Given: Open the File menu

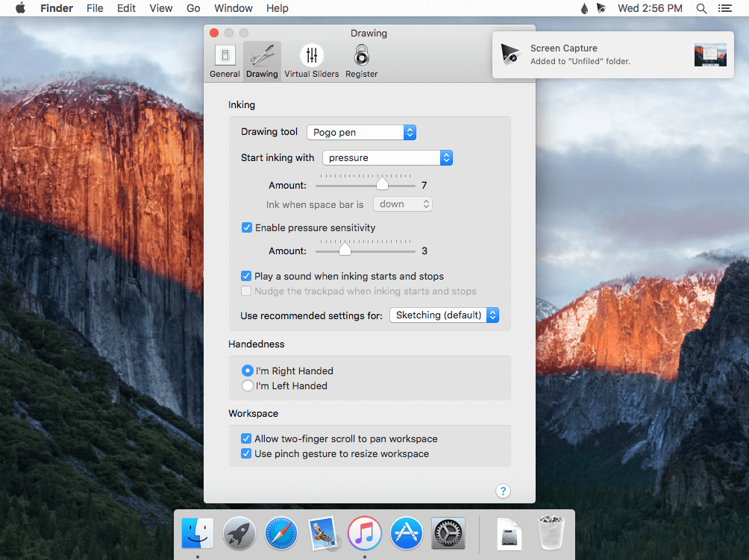Looking at the screenshot, I should click(x=95, y=8).
